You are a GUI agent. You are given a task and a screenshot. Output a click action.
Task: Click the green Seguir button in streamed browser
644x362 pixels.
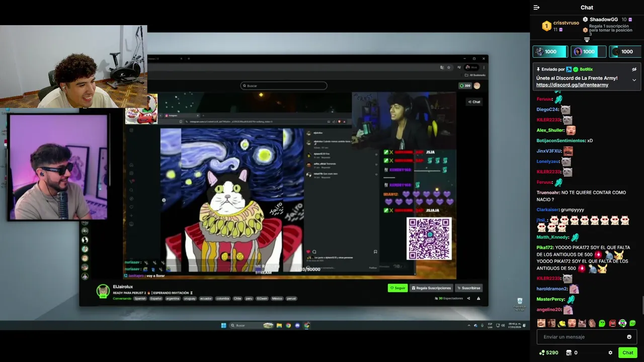397,288
